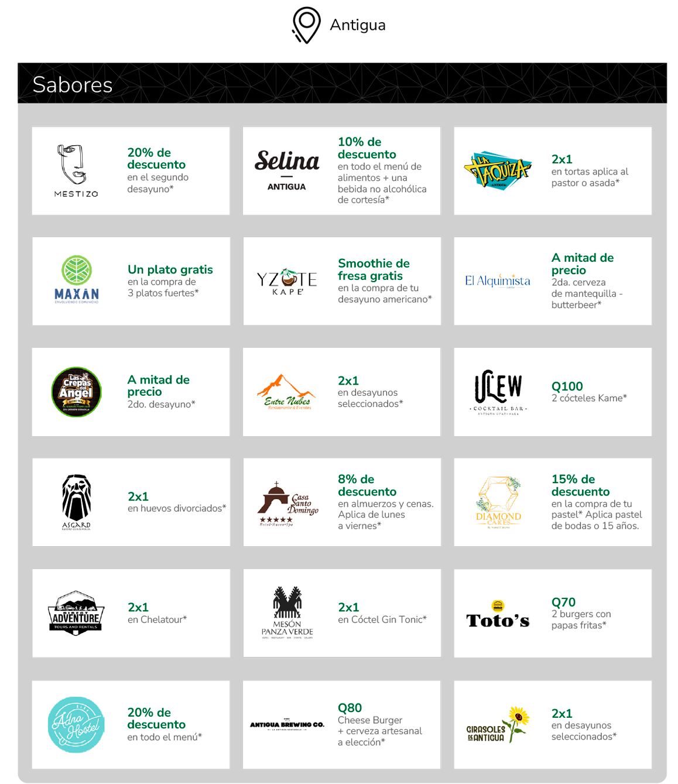678x784 pixels.
Task: Click the Antigua location pin icon
Action: pyautogui.click(x=306, y=25)
